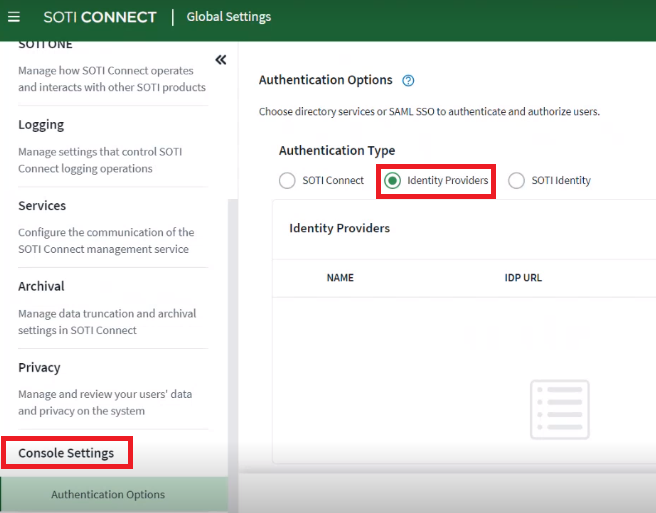Expand the Services settings section
This screenshot has height=513, width=656.
(x=42, y=206)
